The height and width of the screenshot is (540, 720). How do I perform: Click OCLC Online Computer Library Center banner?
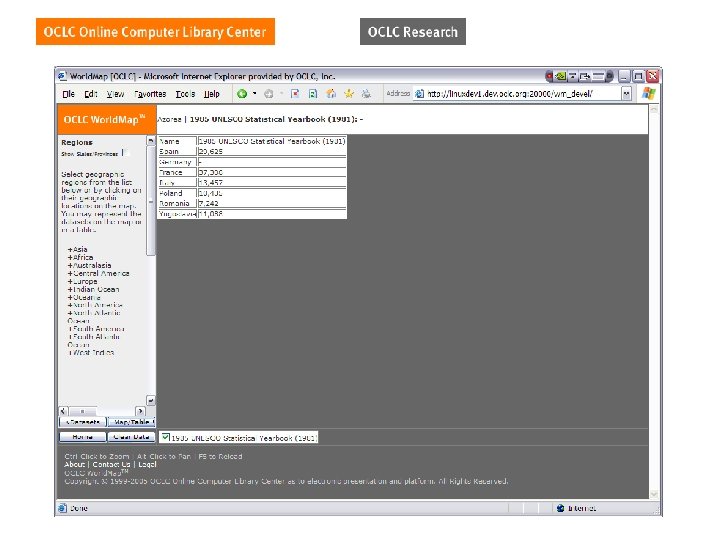pyautogui.click(x=155, y=32)
